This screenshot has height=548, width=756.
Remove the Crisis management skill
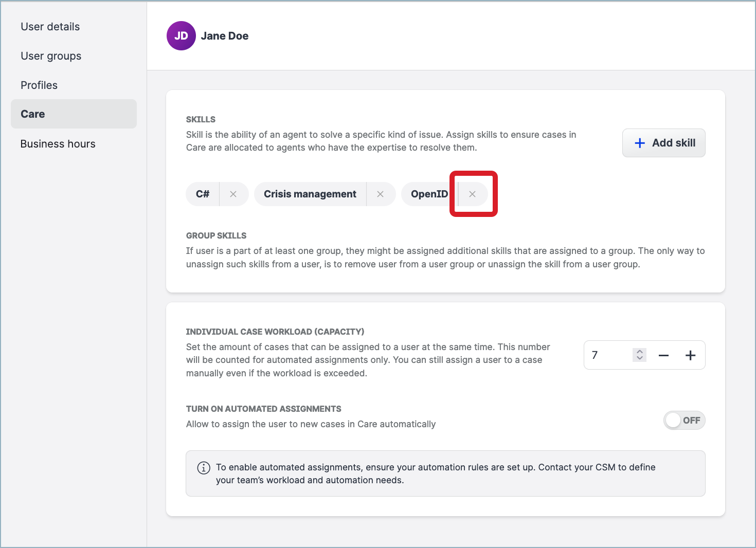point(381,194)
